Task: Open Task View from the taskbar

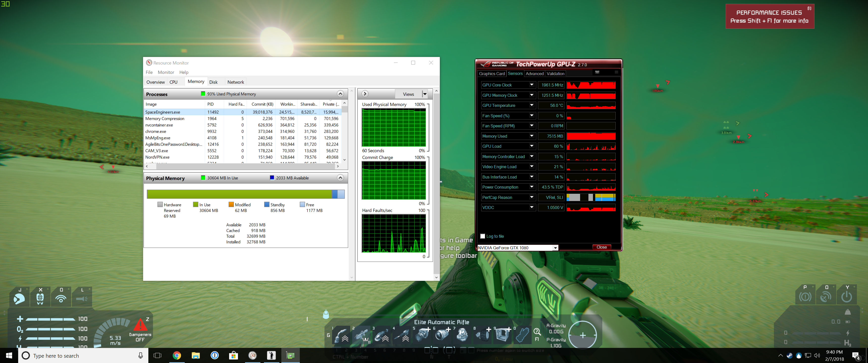Action: 157,356
